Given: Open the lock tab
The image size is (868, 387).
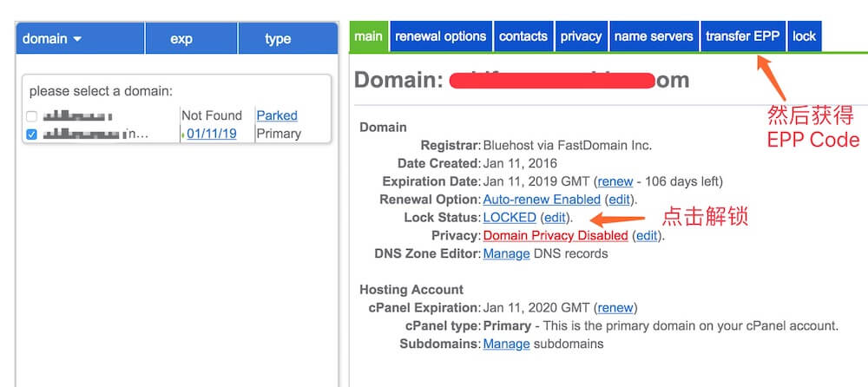Looking at the screenshot, I should click(804, 36).
